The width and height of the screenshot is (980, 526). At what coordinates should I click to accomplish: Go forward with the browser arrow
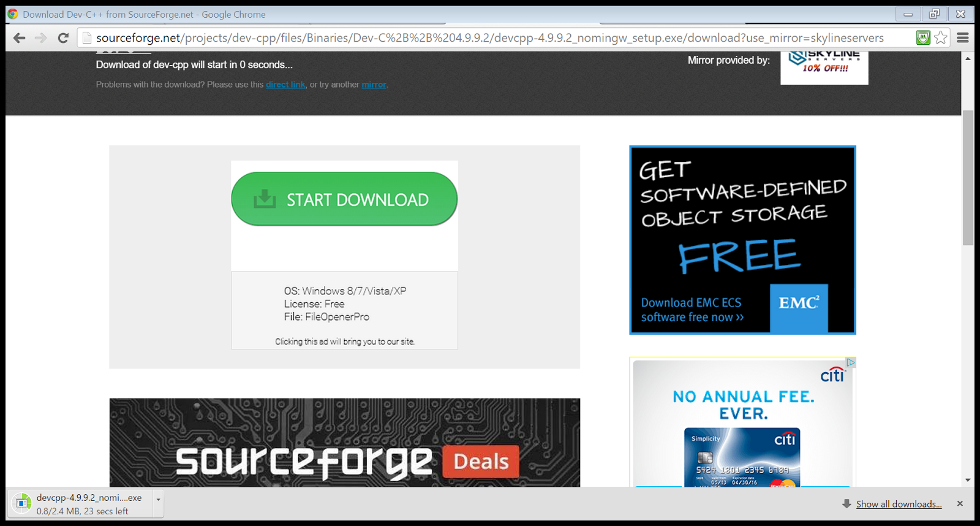coord(41,38)
